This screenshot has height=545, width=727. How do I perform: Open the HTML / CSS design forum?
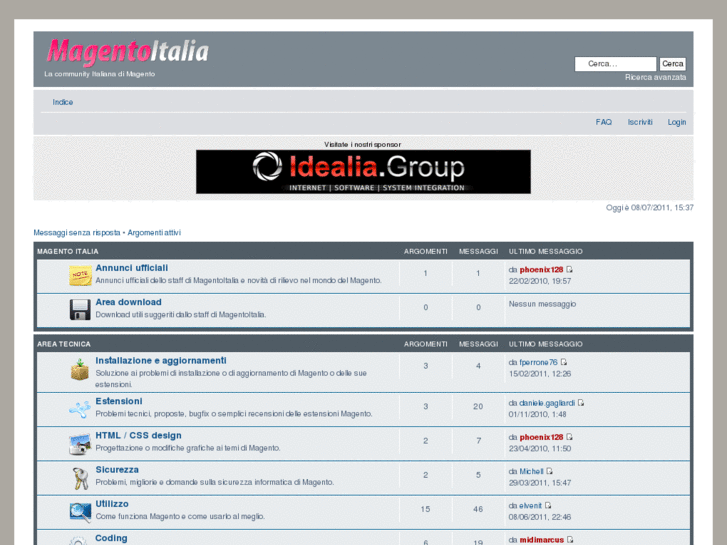click(138, 436)
